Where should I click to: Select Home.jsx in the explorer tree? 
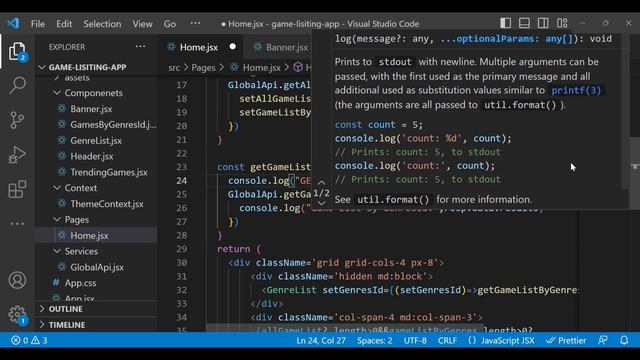tap(89, 236)
